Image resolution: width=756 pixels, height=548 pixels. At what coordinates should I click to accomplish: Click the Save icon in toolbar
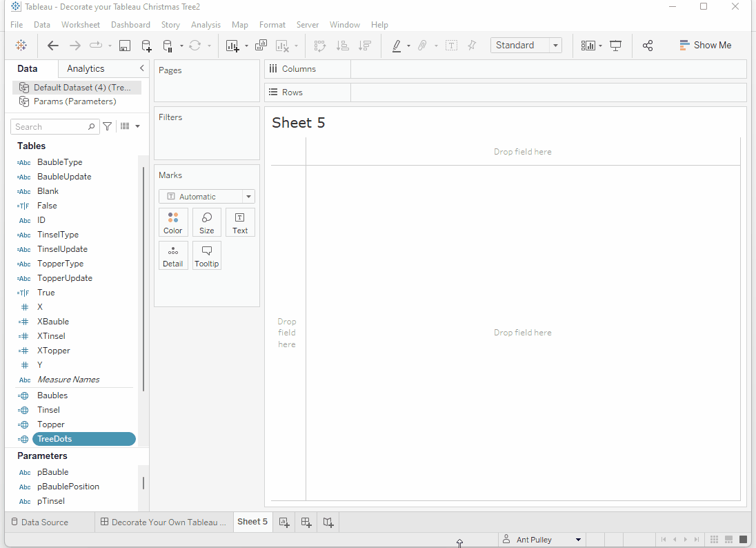tap(125, 46)
